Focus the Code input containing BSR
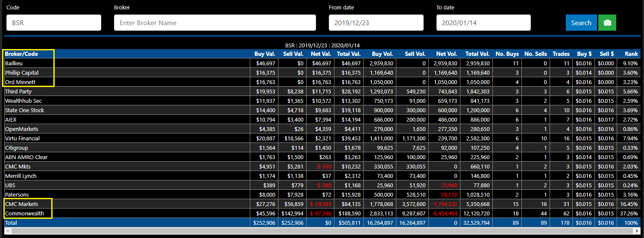 coord(54,23)
